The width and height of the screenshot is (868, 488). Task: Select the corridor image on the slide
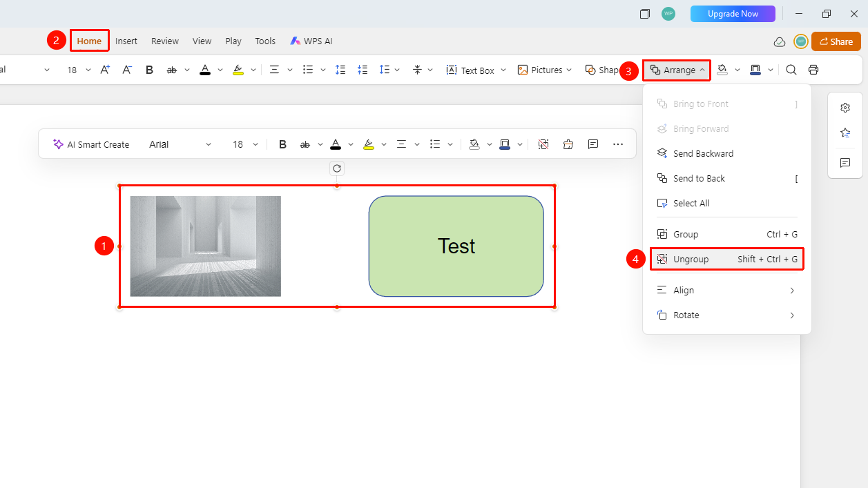click(x=206, y=246)
